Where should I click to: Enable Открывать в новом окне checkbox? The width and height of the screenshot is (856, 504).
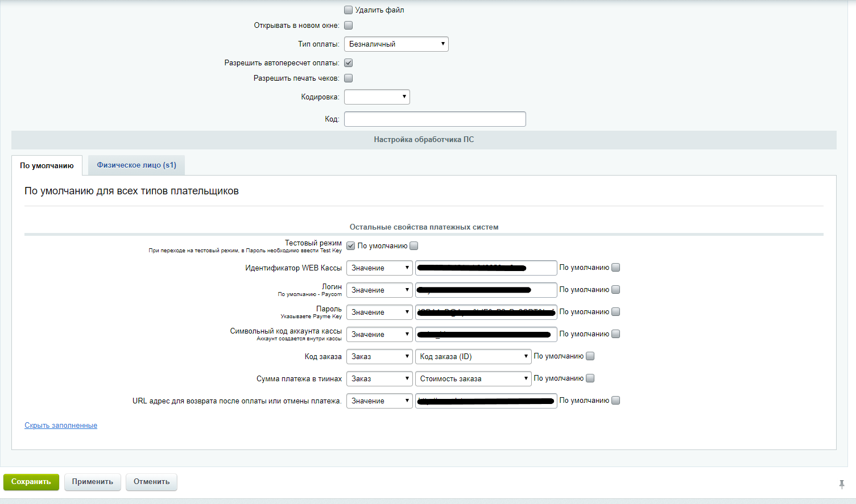point(348,25)
